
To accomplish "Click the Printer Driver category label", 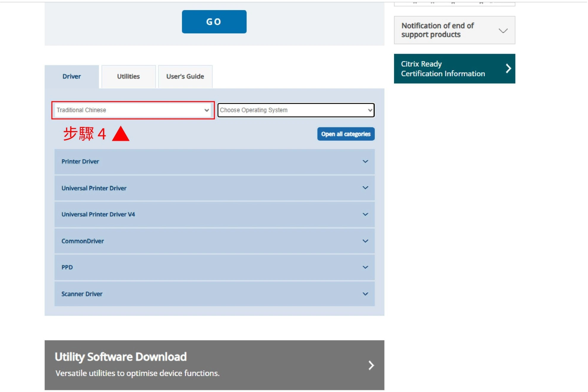I will (80, 162).
